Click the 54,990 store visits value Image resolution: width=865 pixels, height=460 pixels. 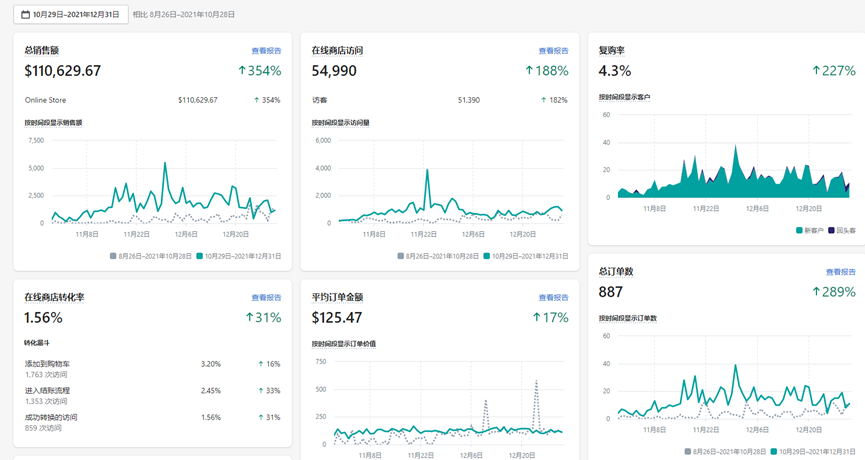334,71
